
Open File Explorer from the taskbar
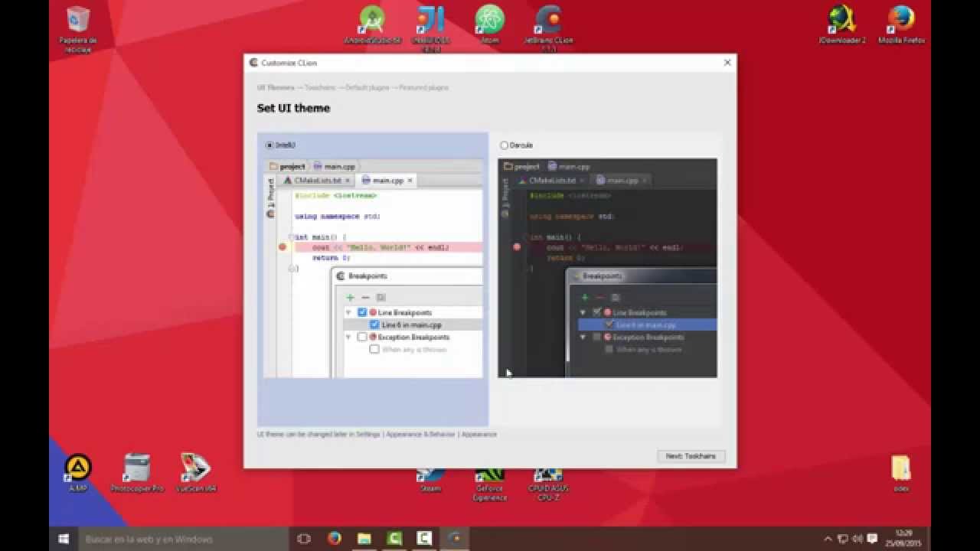click(x=364, y=539)
